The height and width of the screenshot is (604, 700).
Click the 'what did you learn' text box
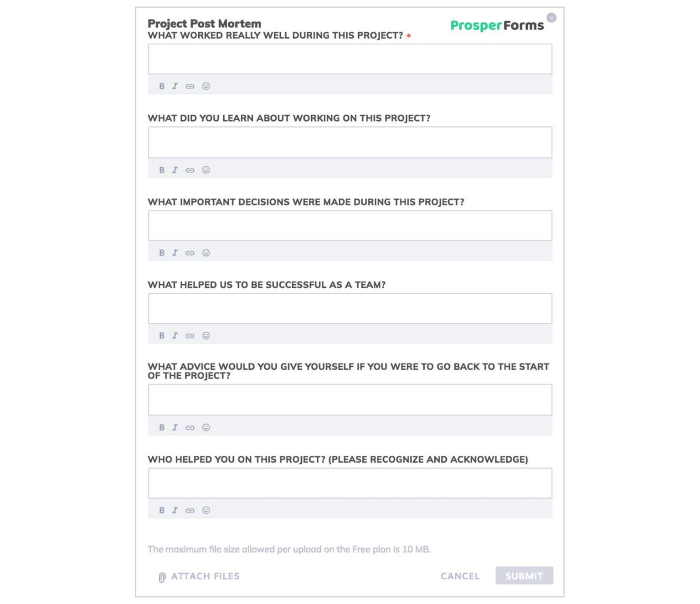click(x=350, y=142)
